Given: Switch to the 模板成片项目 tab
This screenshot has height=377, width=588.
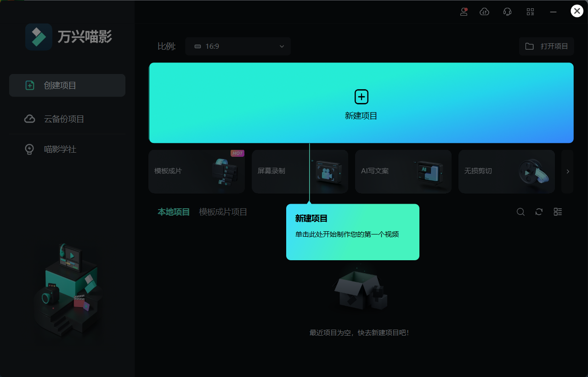Looking at the screenshot, I should click(222, 211).
